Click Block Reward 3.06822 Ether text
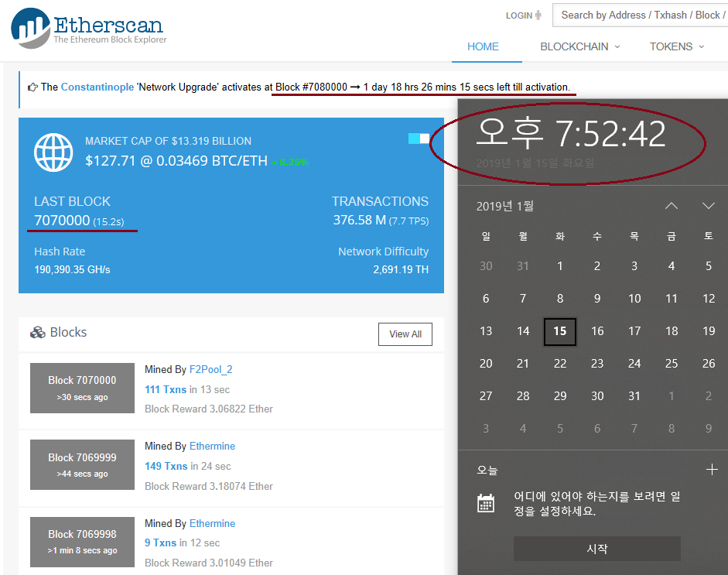Viewport: 728px width, 575px height. (208, 409)
